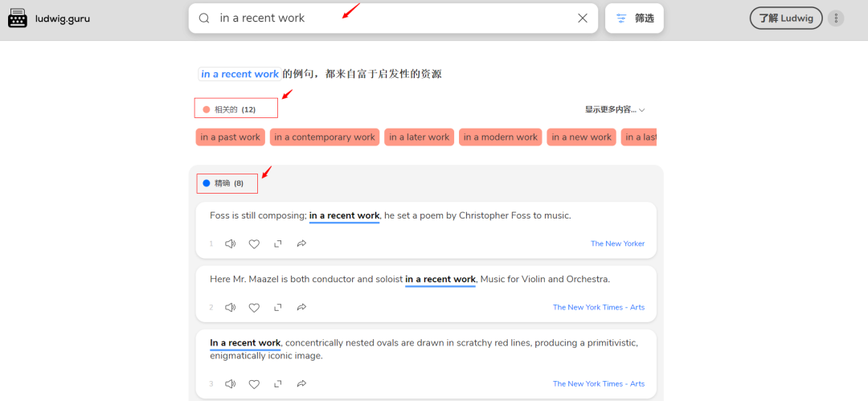
Task: Like the concentrically nested ovals sentence
Action: click(x=254, y=384)
